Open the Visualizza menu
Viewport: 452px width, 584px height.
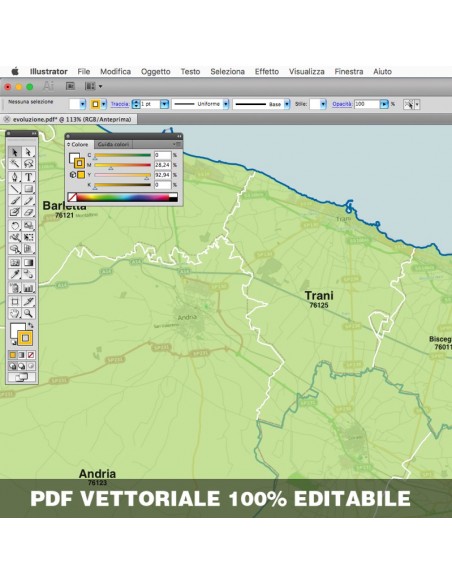click(307, 72)
